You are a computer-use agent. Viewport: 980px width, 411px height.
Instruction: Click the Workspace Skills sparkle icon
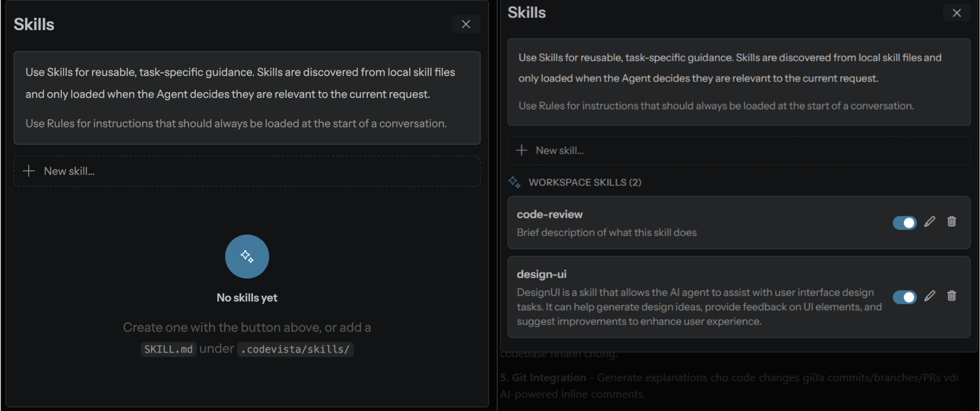point(514,182)
